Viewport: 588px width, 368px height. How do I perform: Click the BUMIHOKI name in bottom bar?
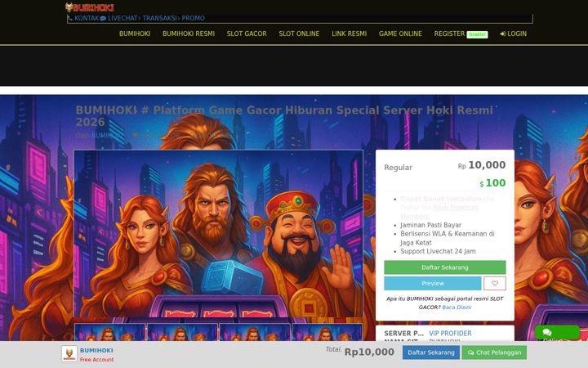click(96, 350)
